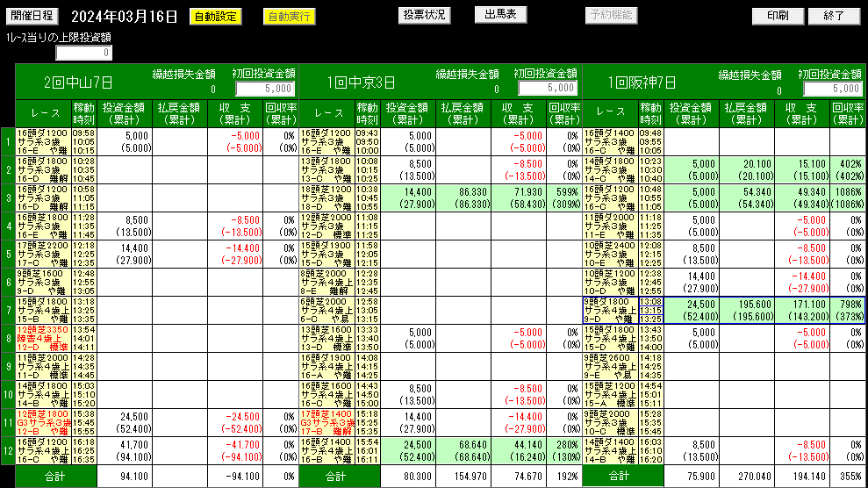Select the 2回中山7日 venue header
This screenshot has width=868, height=488.
pos(78,83)
